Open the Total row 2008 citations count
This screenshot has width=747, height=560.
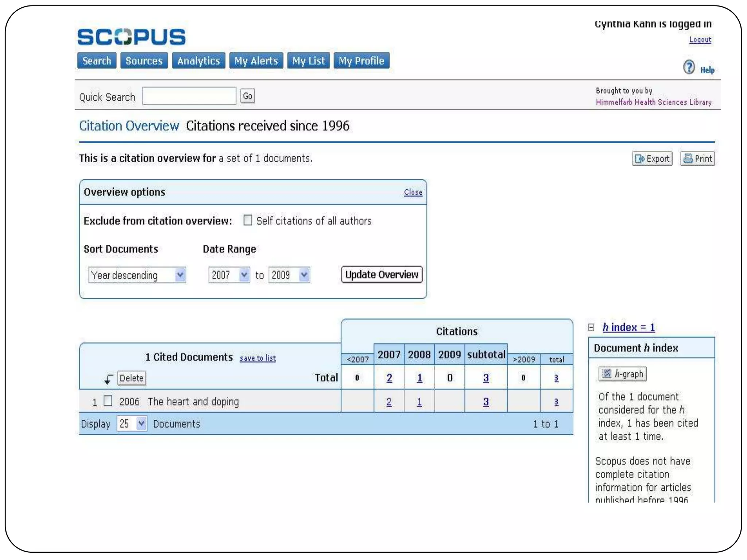coord(419,378)
